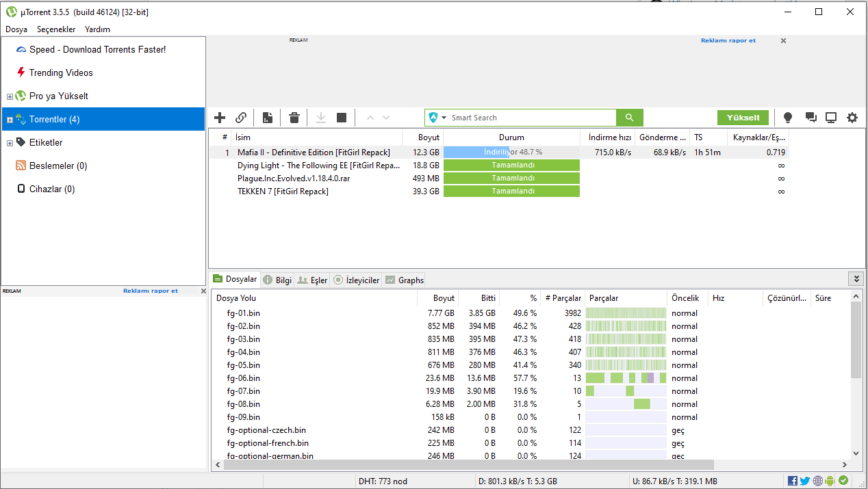Click the green network OK checkmark icon
Screen dimensions: 868x489
point(843,481)
